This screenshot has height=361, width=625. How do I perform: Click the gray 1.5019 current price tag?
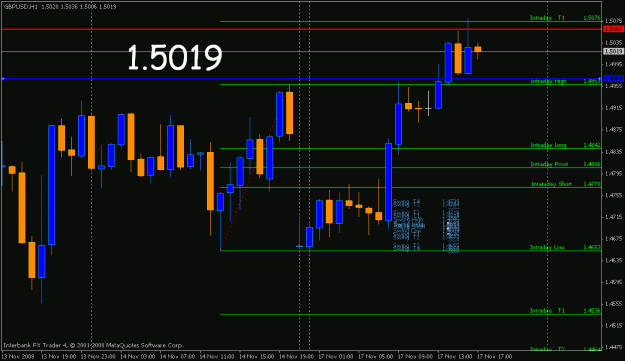[613, 51]
